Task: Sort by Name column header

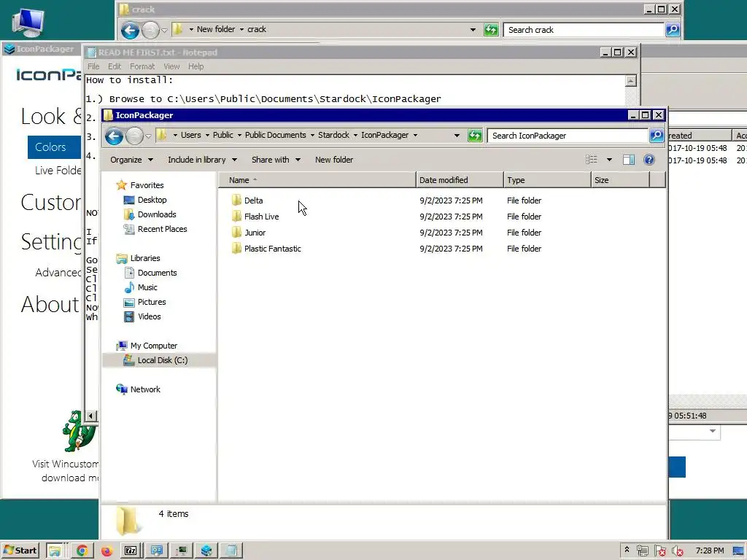Action: point(317,180)
